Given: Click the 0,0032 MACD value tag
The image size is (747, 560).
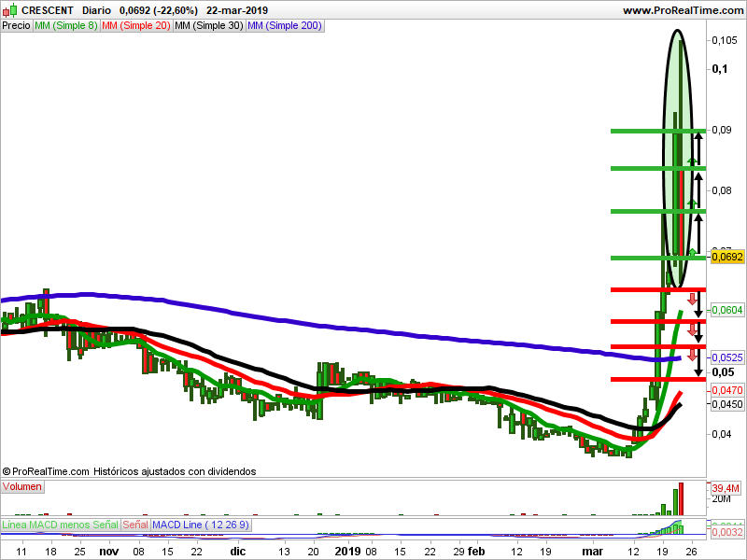Looking at the screenshot, I should coord(726,533).
